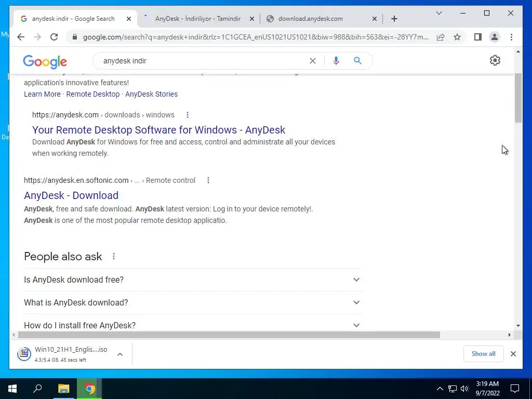Click the padlock site info icon
Image resolution: width=532 pixels, height=399 pixels.
pos(75,37)
